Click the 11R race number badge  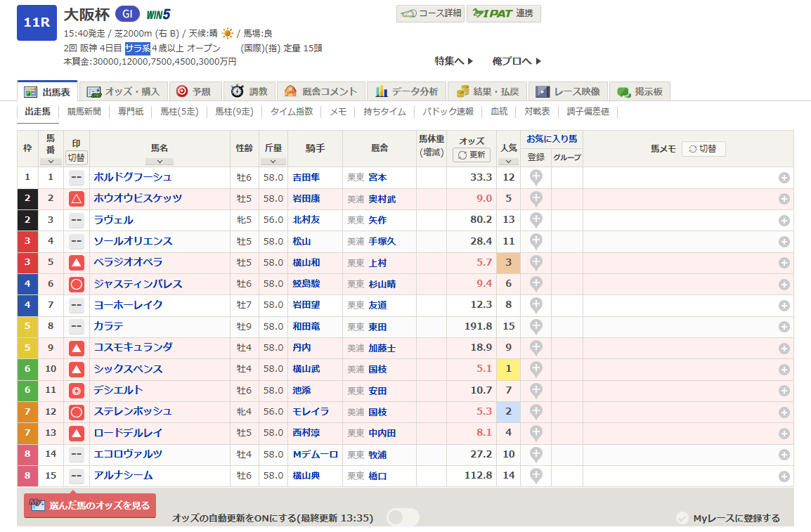point(37,22)
